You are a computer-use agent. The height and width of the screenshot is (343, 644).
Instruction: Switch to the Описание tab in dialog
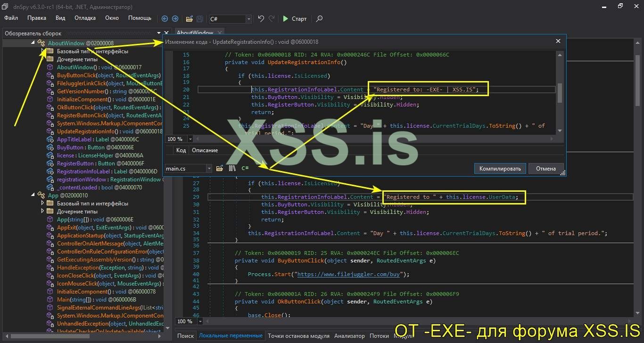click(x=205, y=150)
